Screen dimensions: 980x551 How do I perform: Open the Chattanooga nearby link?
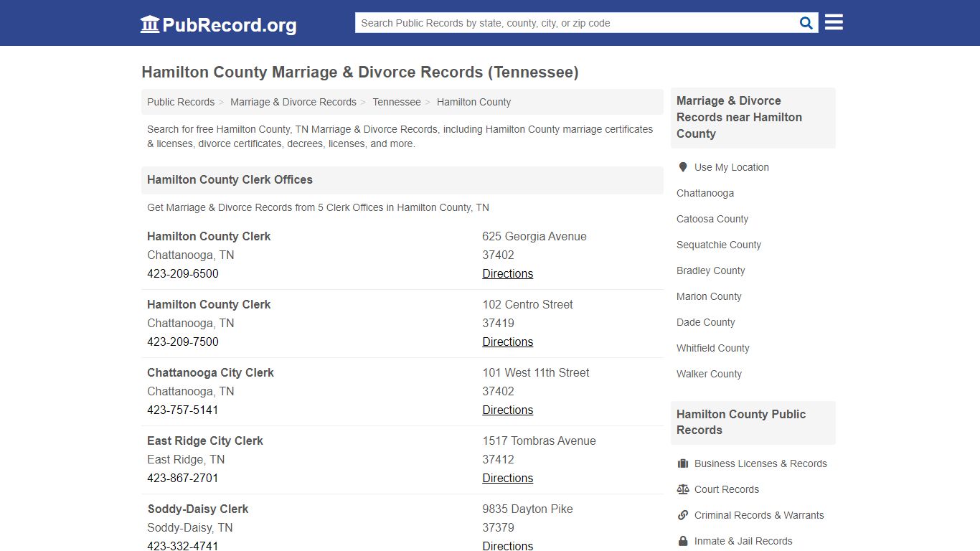click(x=705, y=193)
